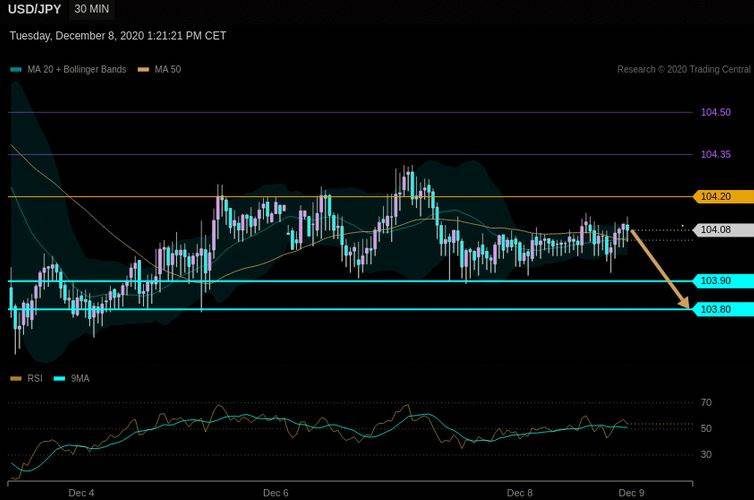Click the MA 50 legend color swatch
The height and width of the screenshot is (500, 754).
[144, 70]
